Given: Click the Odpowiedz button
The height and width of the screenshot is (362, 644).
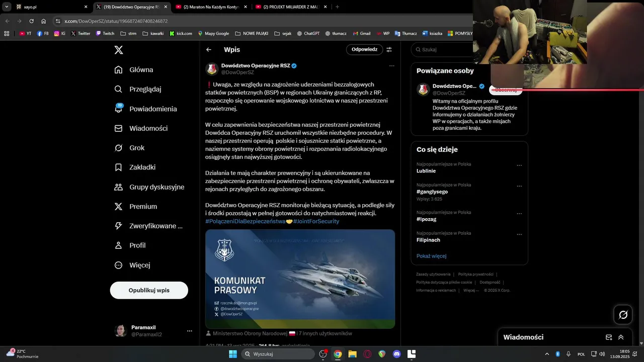Looking at the screenshot, I should 364,49.
